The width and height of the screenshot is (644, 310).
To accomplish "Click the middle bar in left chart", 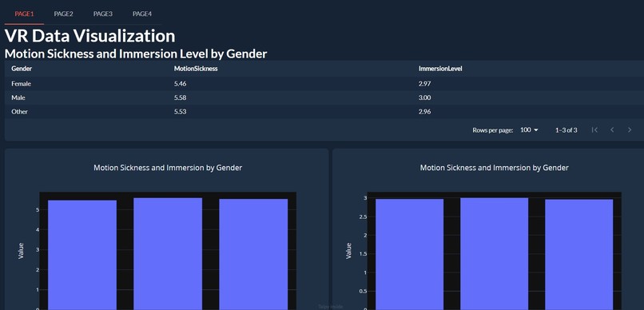I will 168,254.
